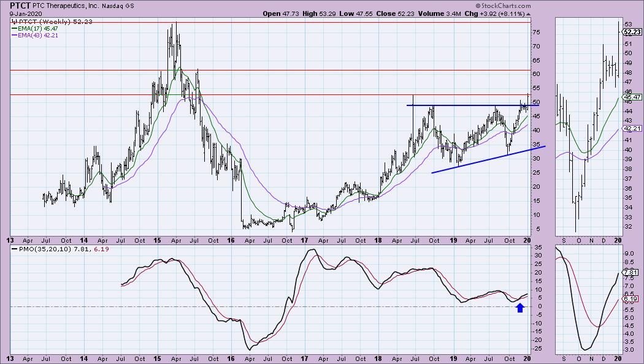This screenshot has height=364, width=644.
Task: Click the 75 label on the price axis
Action: [x=536, y=32]
